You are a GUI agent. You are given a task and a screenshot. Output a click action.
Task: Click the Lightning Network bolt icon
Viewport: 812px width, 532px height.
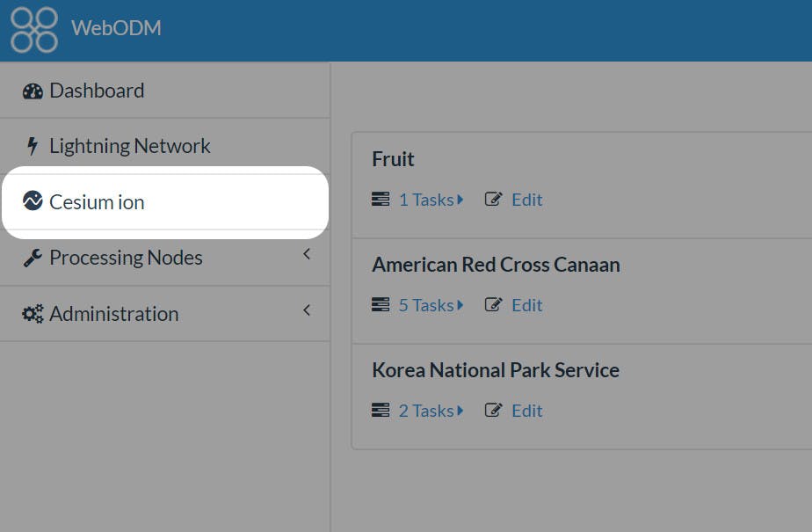(33, 145)
